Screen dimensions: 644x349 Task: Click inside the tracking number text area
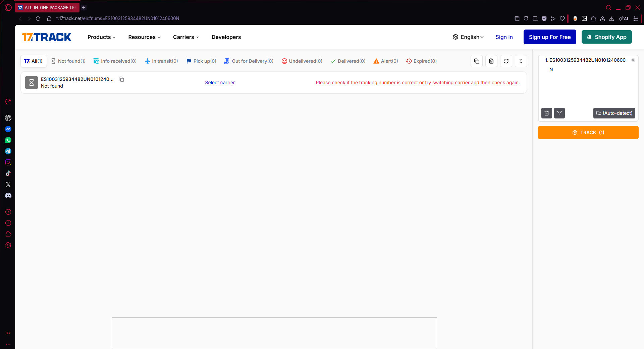588,87
